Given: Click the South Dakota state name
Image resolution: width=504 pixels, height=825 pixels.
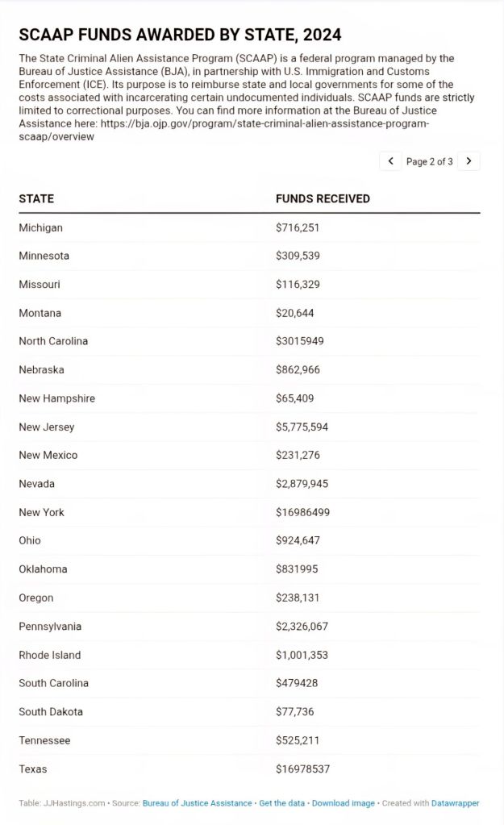Looking at the screenshot, I should (51, 711).
